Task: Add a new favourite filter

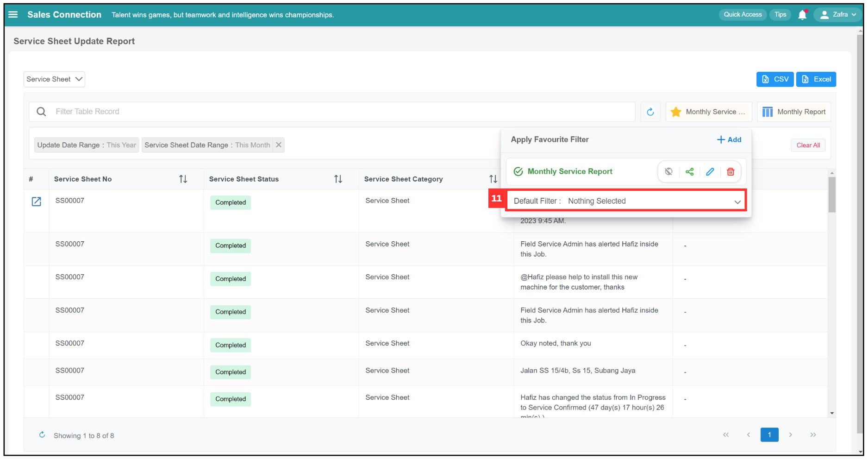Action: click(729, 139)
